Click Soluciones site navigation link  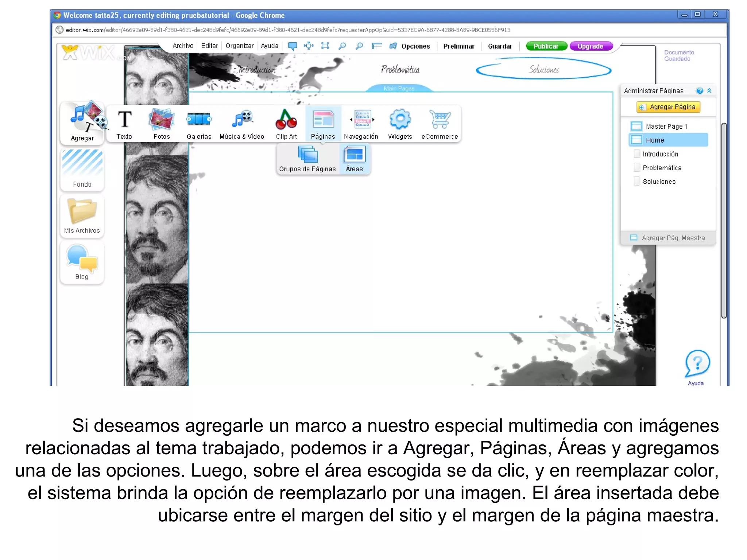(544, 69)
